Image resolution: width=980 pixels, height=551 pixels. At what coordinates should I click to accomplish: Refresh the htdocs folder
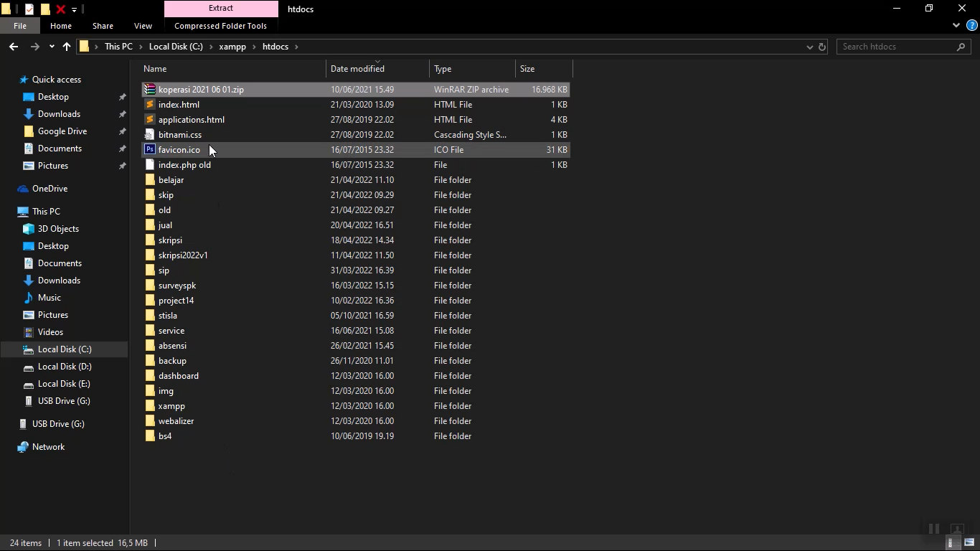[822, 47]
